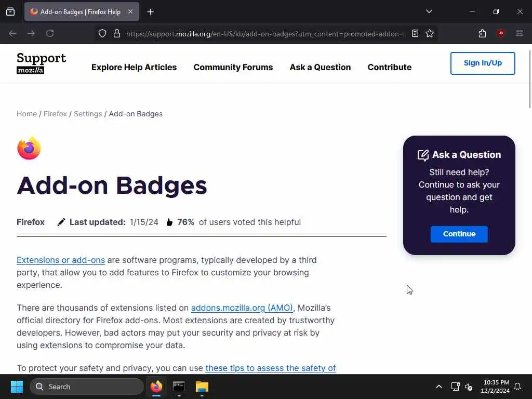Open the clock showing 10:35 PM

pos(495,387)
